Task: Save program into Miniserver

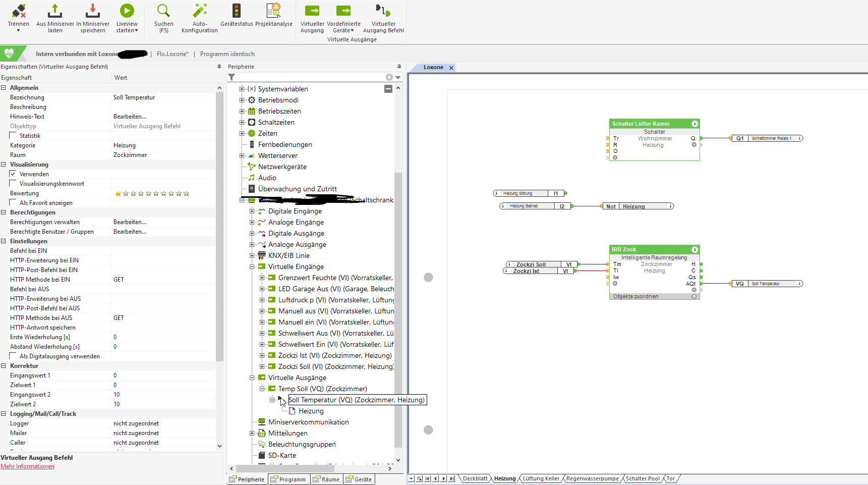Action: coord(93,11)
